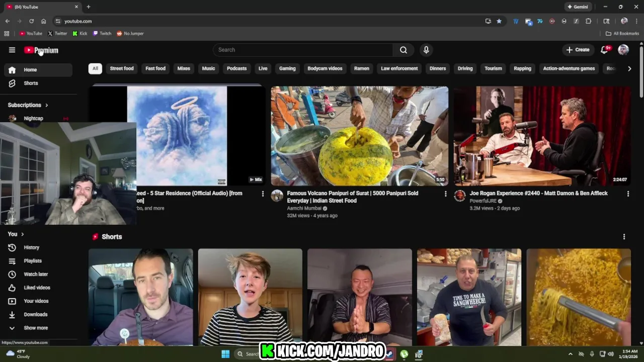Select the Rapping chip
Viewport: 644px width, 362px height.
(522, 68)
